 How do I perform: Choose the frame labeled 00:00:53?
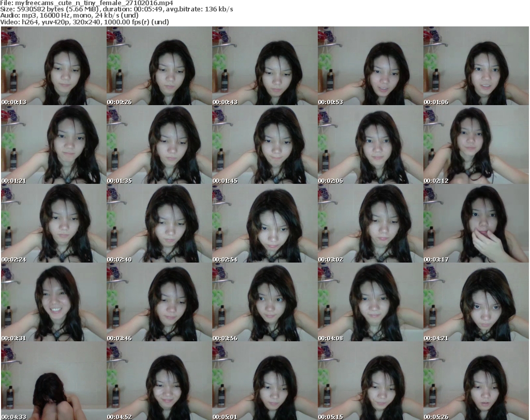click(370, 66)
